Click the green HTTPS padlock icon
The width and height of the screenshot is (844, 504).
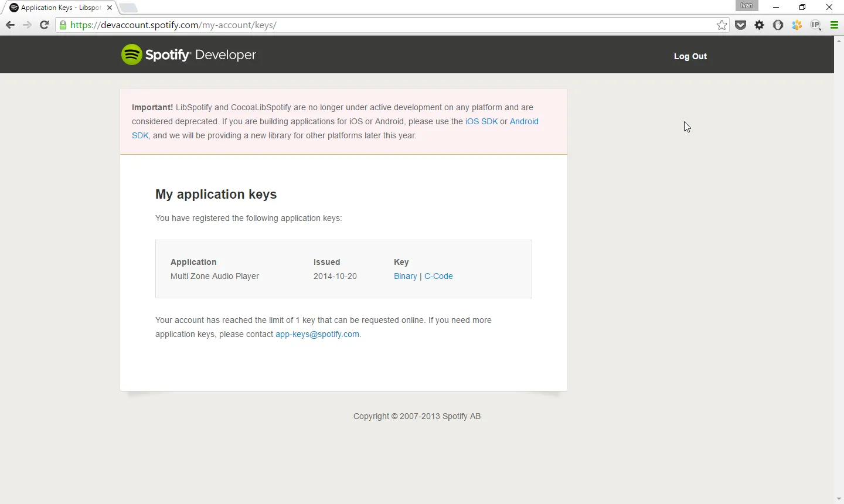(63, 25)
